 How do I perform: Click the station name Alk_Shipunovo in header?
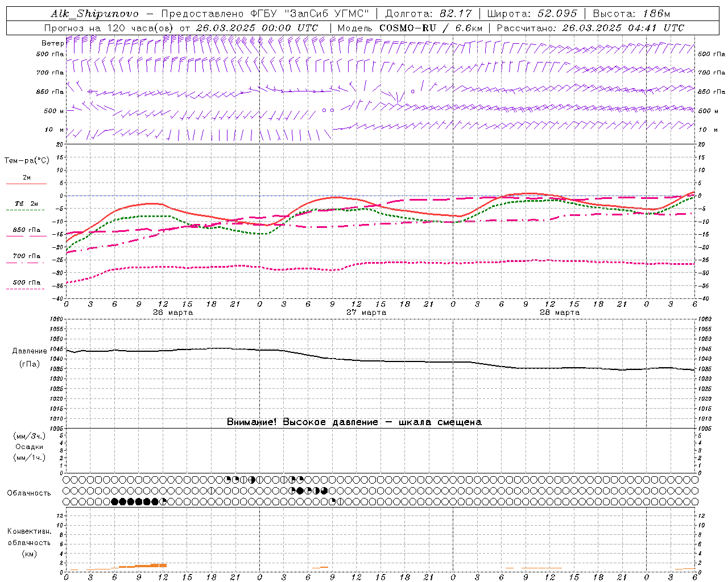[x=94, y=14]
